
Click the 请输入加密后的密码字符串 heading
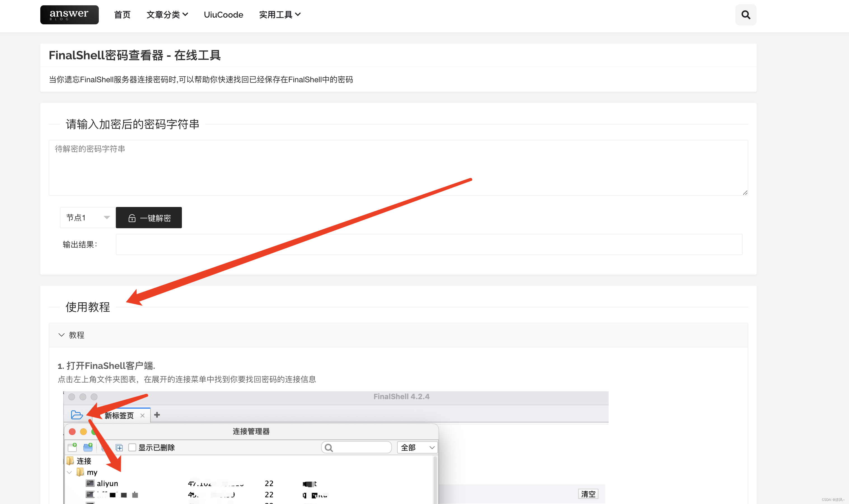coord(132,124)
